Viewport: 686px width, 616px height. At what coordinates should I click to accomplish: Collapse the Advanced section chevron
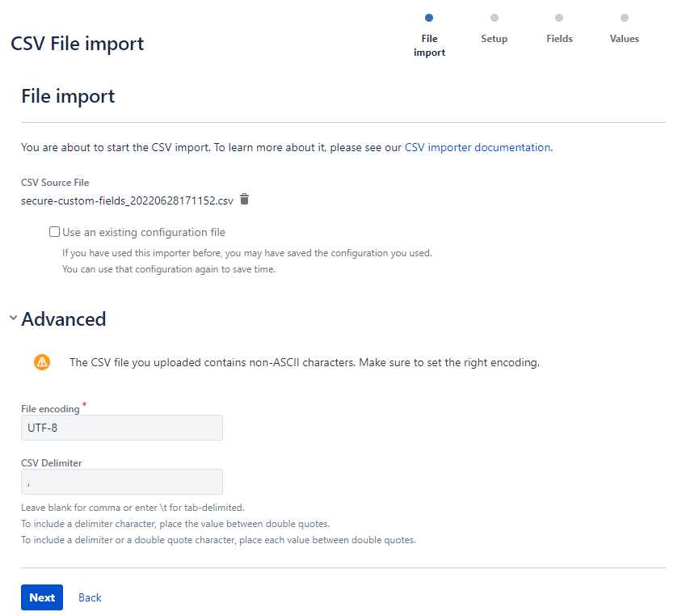click(13, 319)
